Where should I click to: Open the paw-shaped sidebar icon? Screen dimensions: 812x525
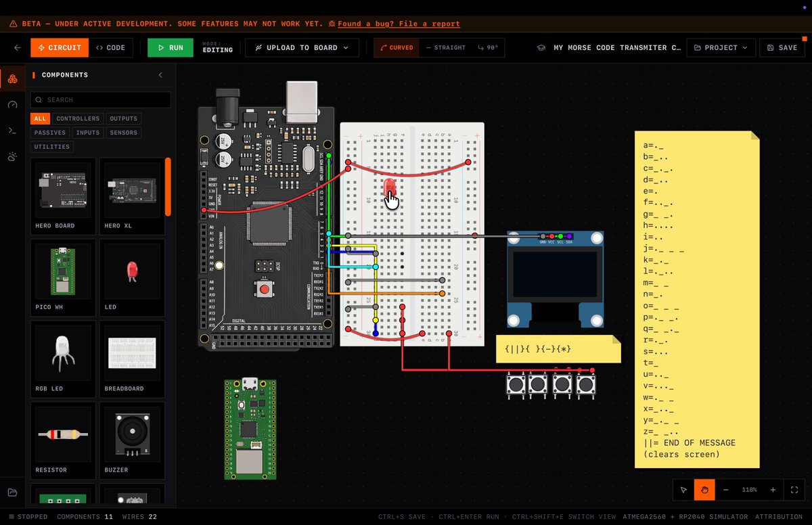point(12,157)
